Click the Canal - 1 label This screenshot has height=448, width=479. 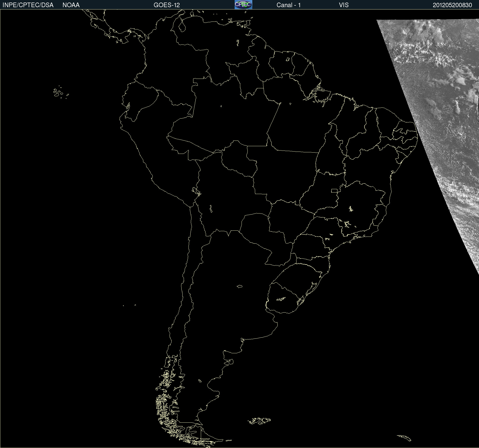coord(289,5)
